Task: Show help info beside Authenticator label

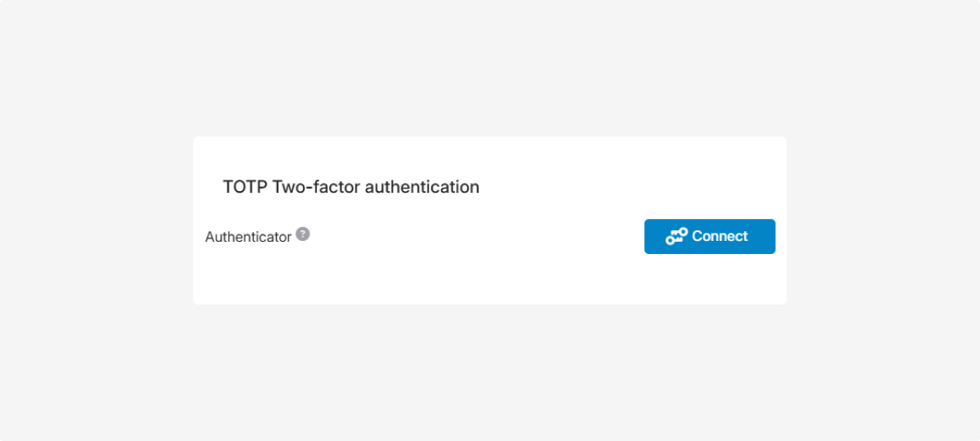Action: pos(303,234)
